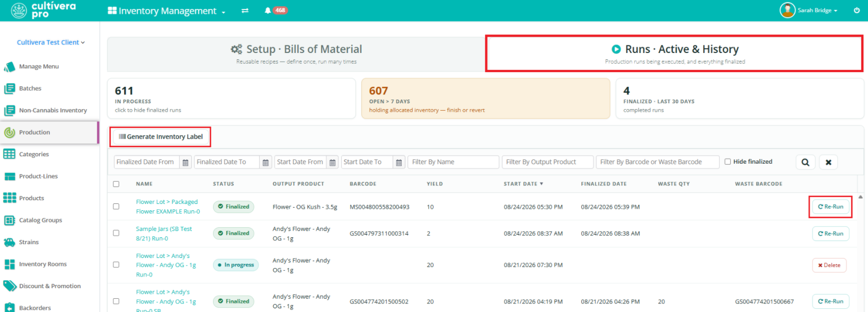The width and height of the screenshot is (868, 312).
Task: Open Backorders in the sidebar
Action: (35, 308)
